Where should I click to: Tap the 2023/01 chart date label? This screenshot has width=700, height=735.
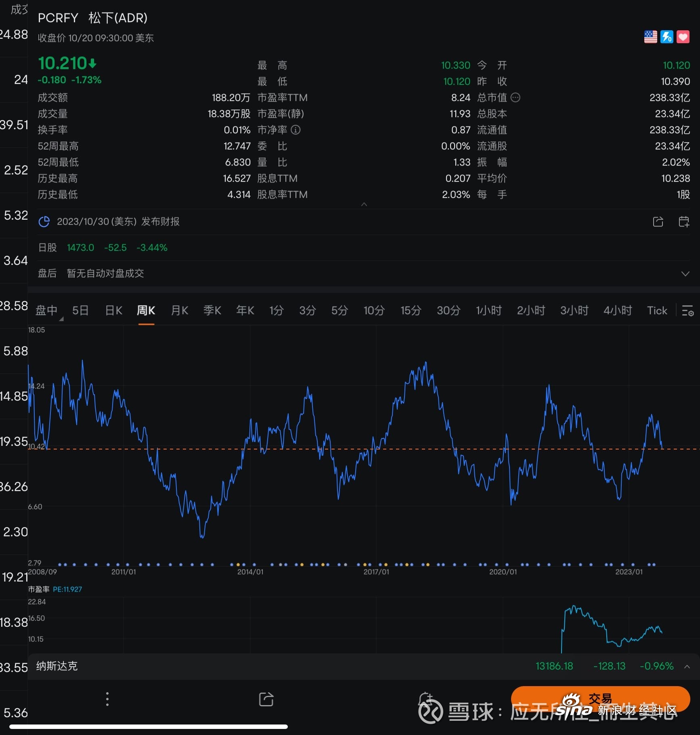[629, 572]
